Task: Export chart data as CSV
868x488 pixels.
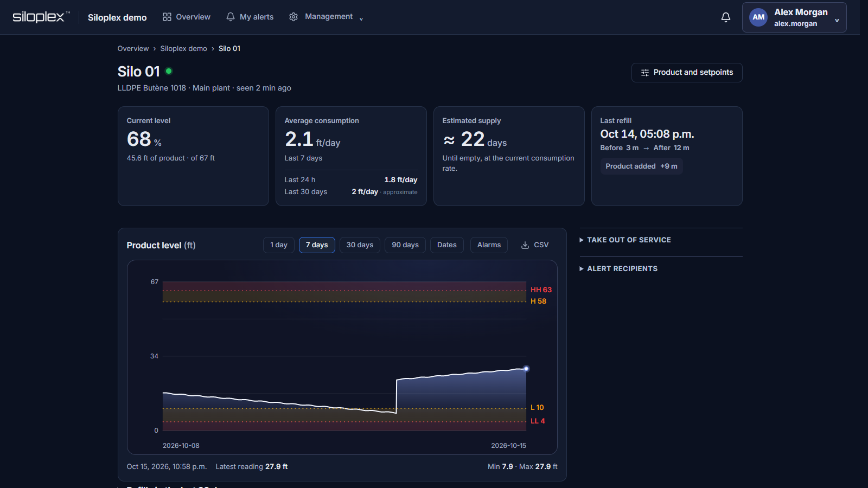Action: [x=535, y=245]
